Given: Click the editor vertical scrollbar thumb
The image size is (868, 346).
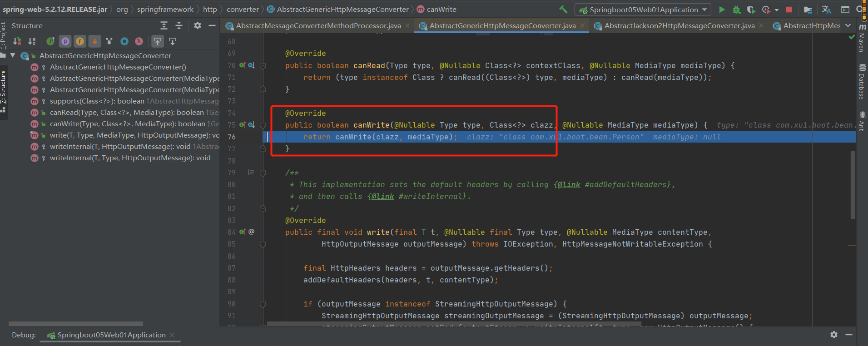Looking at the screenshot, I should click(x=853, y=185).
